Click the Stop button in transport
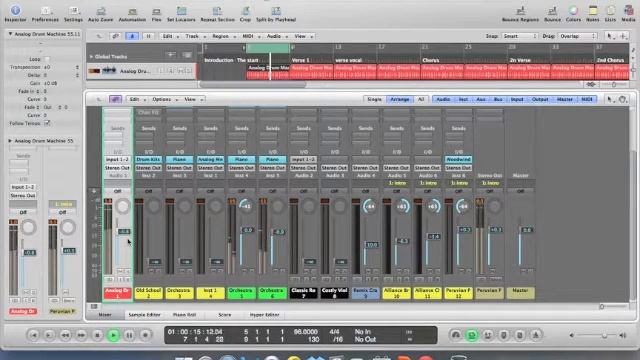This screenshot has width=640, height=360. [97, 335]
